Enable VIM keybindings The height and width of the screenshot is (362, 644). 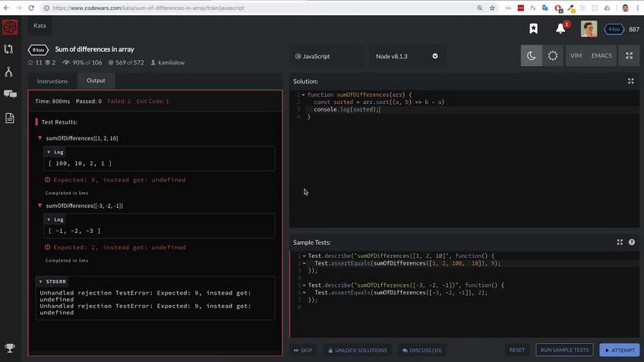(576, 56)
